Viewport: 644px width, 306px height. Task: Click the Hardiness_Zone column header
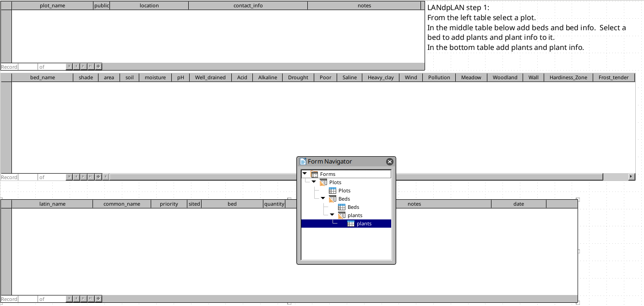[x=568, y=77]
